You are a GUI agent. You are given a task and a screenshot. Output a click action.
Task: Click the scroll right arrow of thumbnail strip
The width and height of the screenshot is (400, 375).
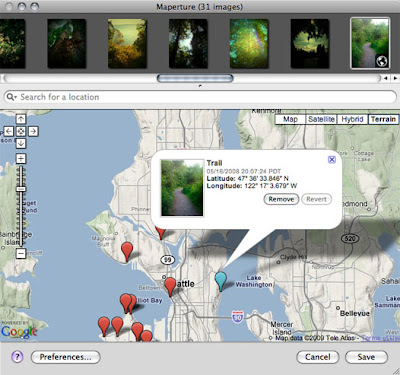tap(395, 78)
